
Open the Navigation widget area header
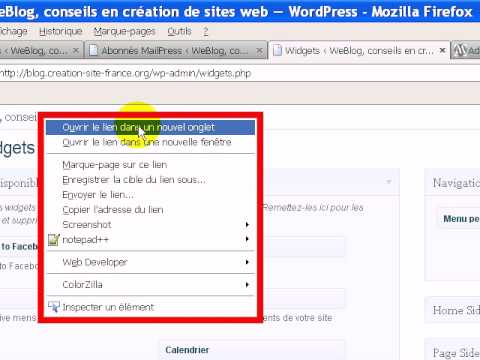(453, 183)
